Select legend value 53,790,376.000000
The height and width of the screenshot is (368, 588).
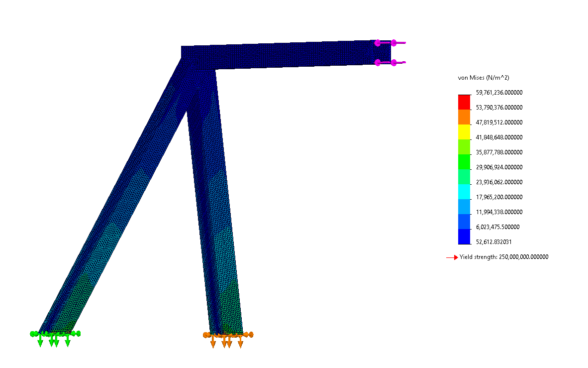(499, 108)
